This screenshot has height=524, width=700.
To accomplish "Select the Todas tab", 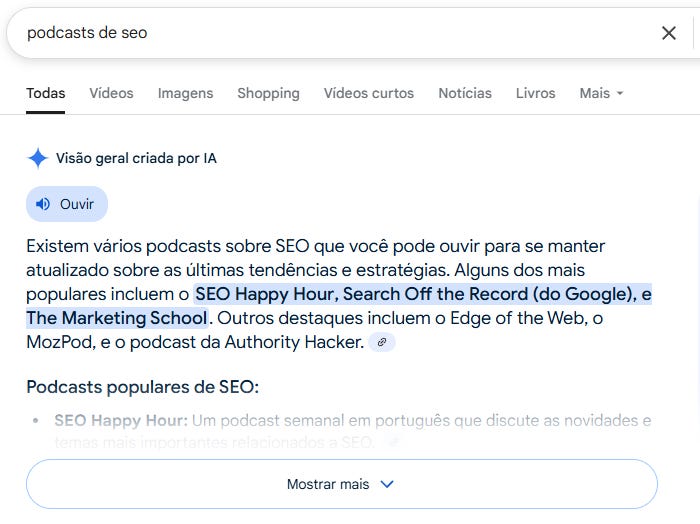I will [46, 93].
